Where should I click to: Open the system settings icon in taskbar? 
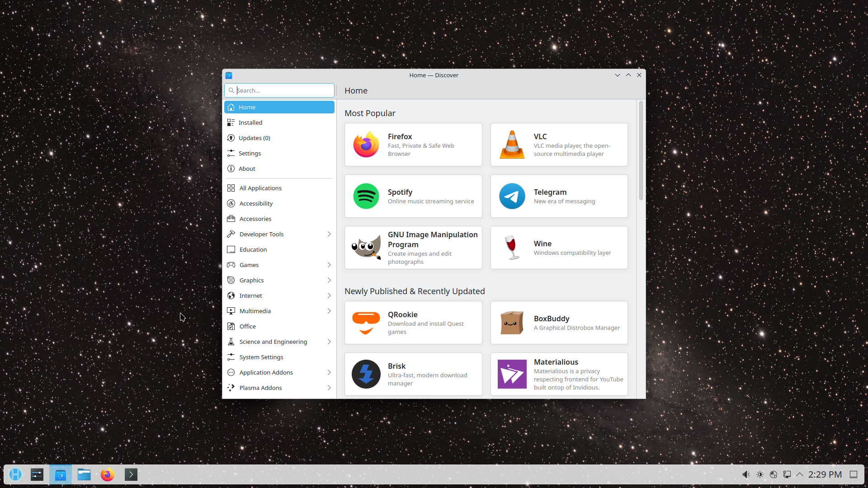point(37,474)
